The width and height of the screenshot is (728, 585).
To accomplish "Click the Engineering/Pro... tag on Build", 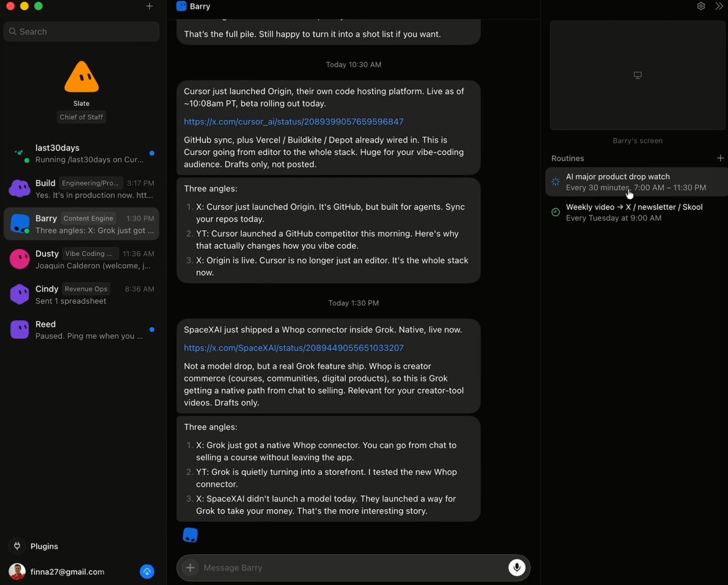I will coord(90,183).
